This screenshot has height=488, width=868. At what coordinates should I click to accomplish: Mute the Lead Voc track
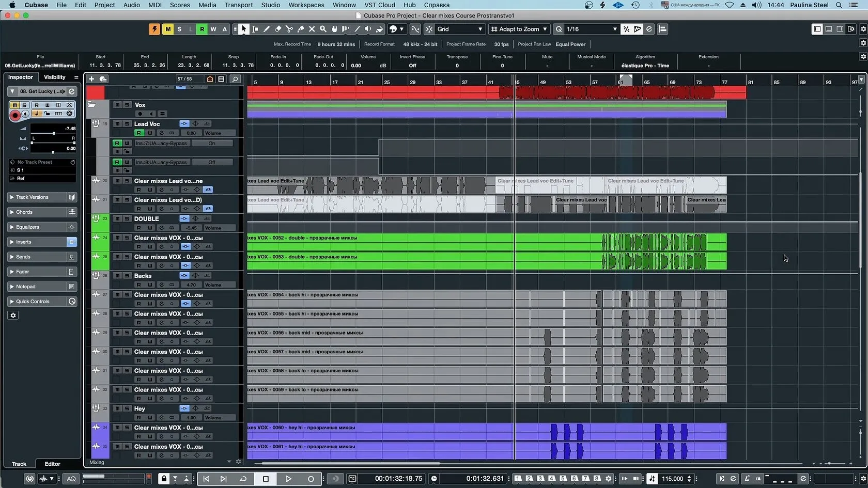click(x=117, y=124)
